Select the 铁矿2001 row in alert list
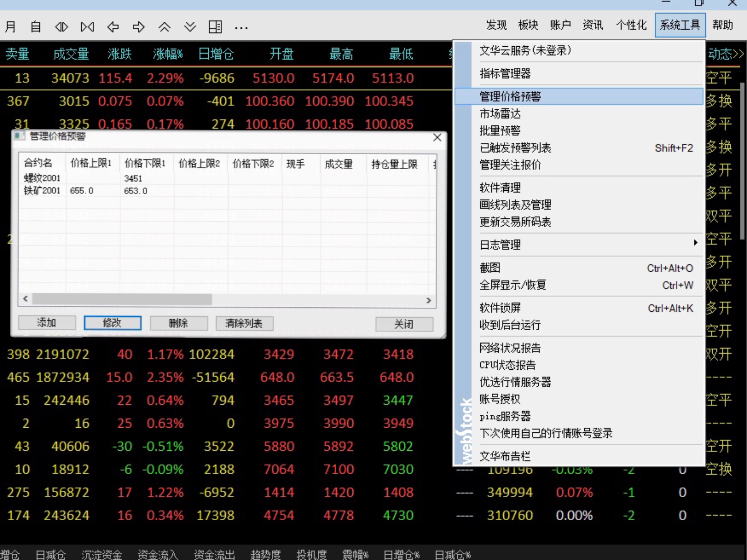 [41, 190]
